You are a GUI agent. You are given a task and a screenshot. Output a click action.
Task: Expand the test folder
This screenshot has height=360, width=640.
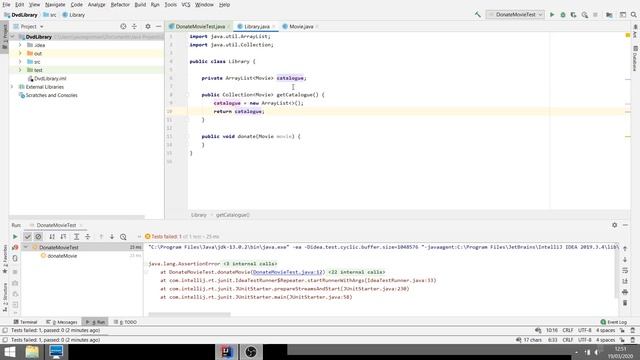(x=20, y=70)
